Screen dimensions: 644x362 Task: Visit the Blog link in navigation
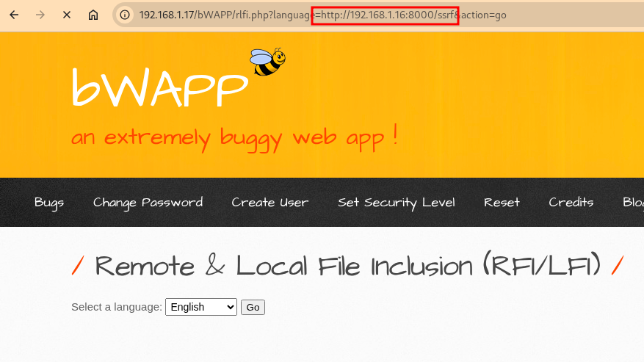(x=632, y=203)
